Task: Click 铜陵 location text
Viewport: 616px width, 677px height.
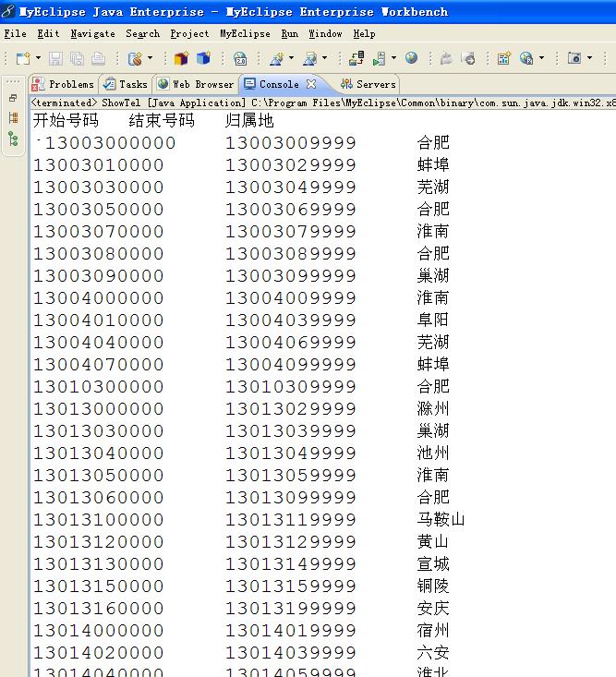Action: (433, 586)
